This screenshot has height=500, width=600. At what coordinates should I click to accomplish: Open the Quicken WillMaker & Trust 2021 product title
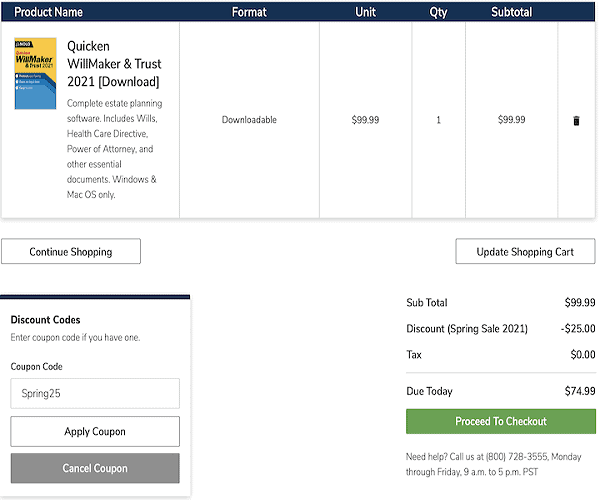[x=114, y=64]
